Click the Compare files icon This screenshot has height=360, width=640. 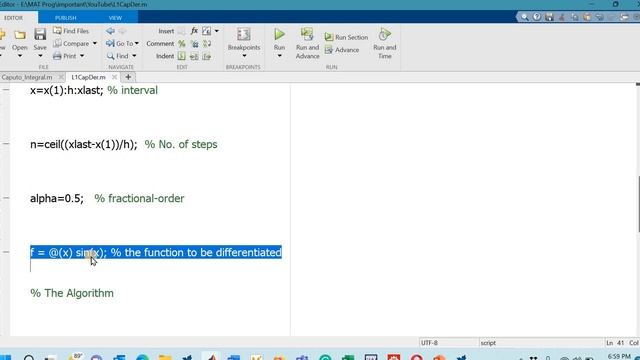pyautogui.click(x=58, y=43)
